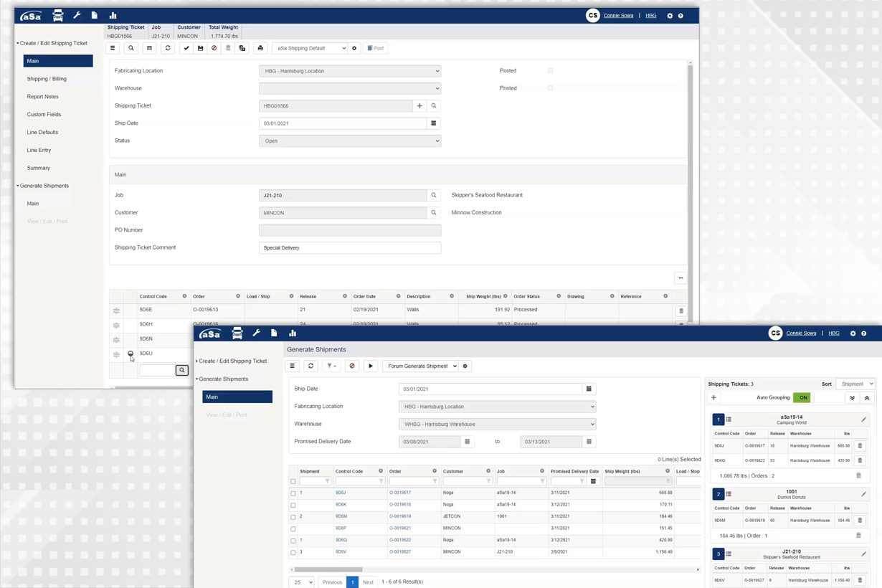This screenshot has height=588, width=882.
Task: Click the Post button in Shipping Ticket toolbar
Action: (x=376, y=48)
